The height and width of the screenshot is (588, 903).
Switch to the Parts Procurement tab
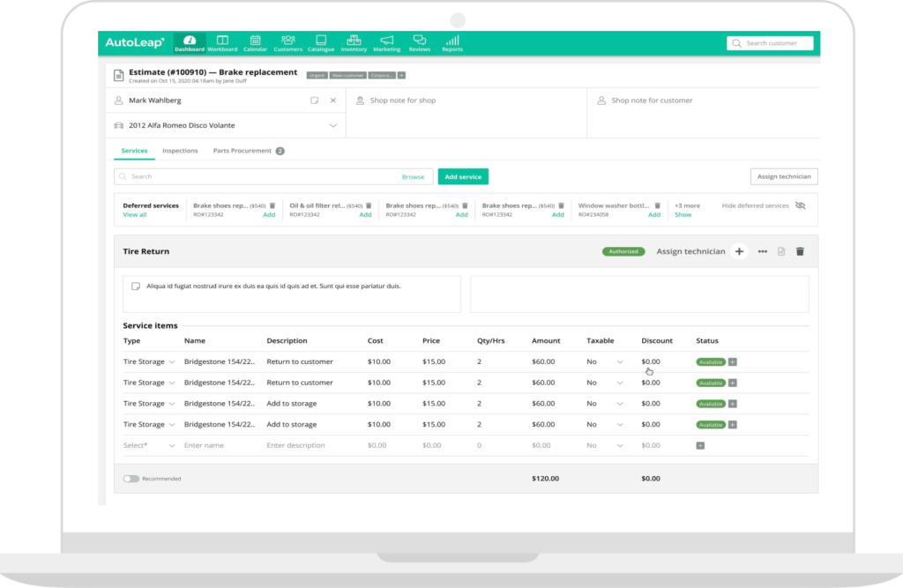click(x=243, y=151)
